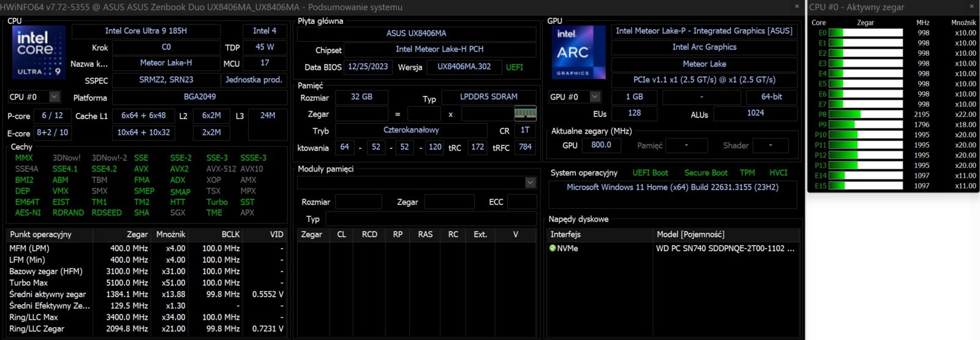The width and height of the screenshot is (980, 340).
Task: Click the Intel Core Ultra 9 185H name field
Action: pos(146,31)
